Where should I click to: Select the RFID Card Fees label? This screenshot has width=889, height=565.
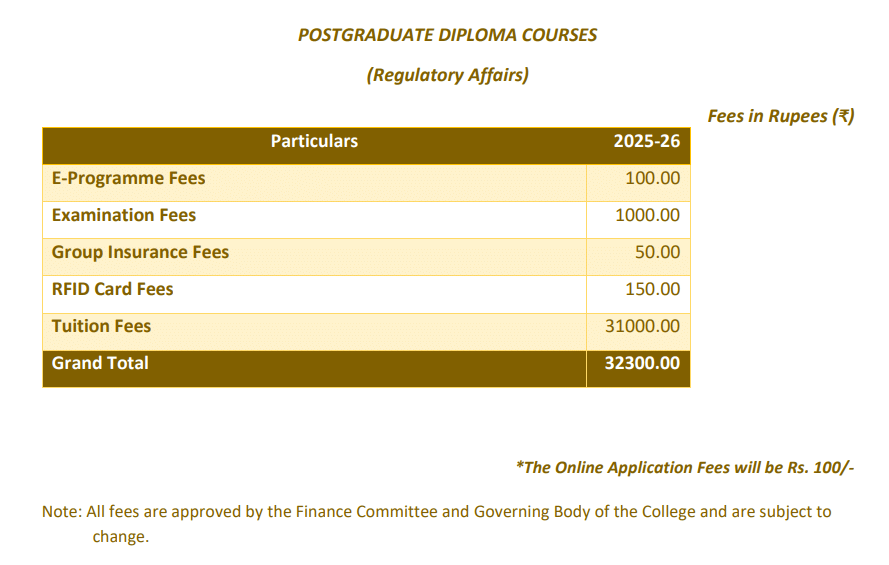coord(112,290)
